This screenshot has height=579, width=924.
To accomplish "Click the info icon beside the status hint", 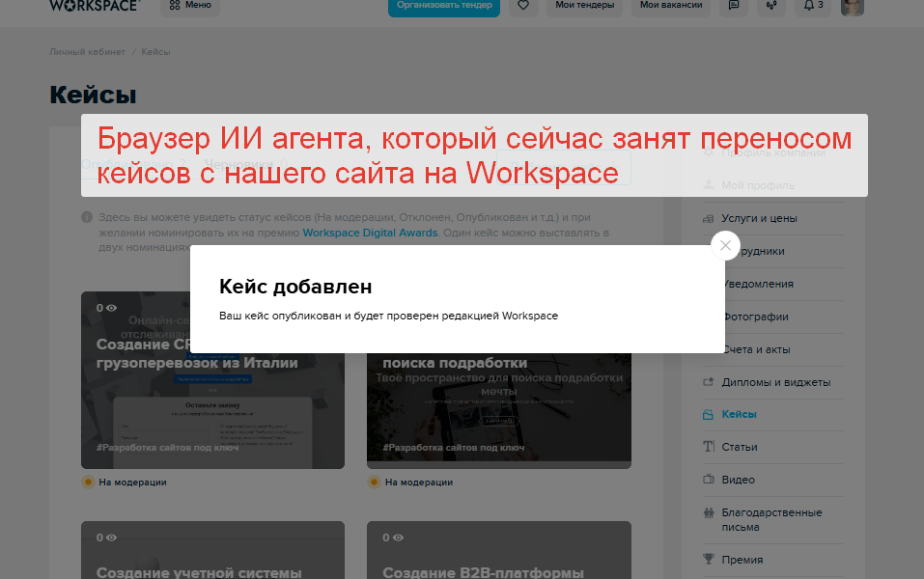I will [87, 217].
